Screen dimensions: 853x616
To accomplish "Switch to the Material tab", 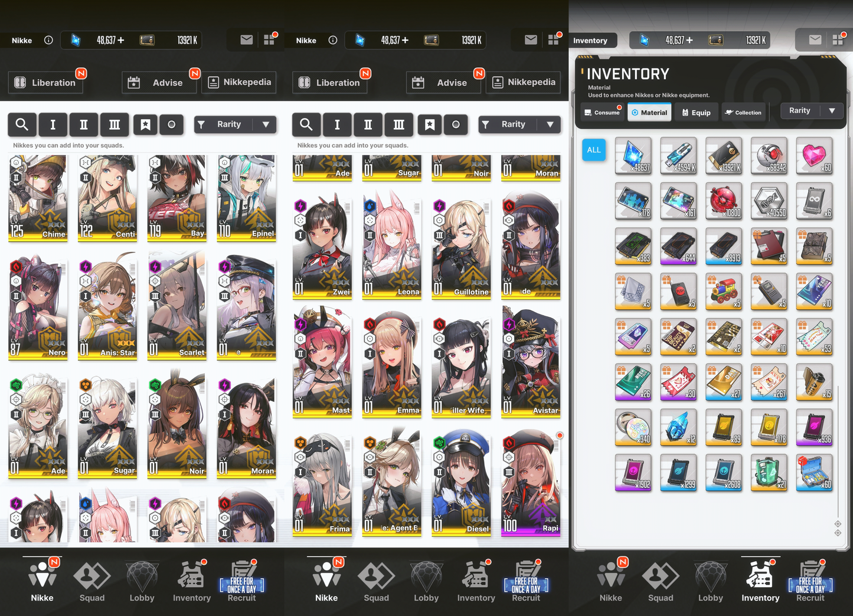I will tap(649, 112).
